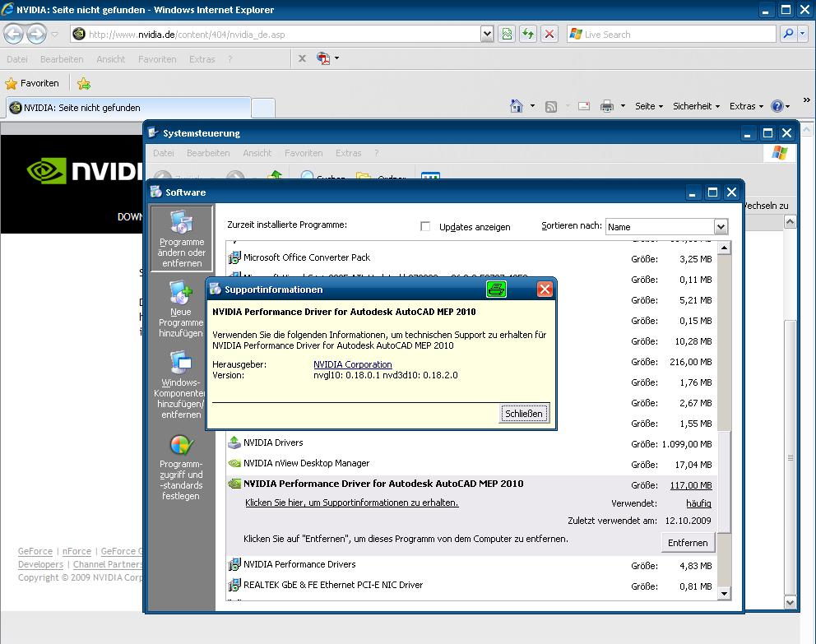Image resolution: width=816 pixels, height=644 pixels.
Task: Click the Systemsteuerung window's scroll-down arrow
Action: pyautogui.click(x=790, y=603)
